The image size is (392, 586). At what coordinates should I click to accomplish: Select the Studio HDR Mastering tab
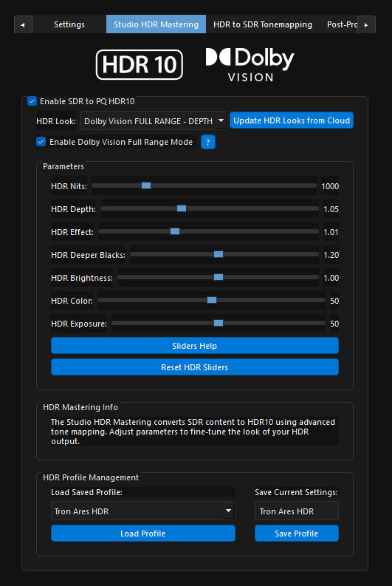pos(156,24)
